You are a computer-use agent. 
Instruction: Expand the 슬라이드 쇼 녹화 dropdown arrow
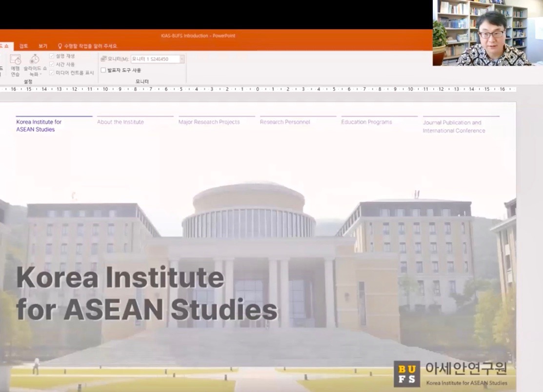coord(41,75)
